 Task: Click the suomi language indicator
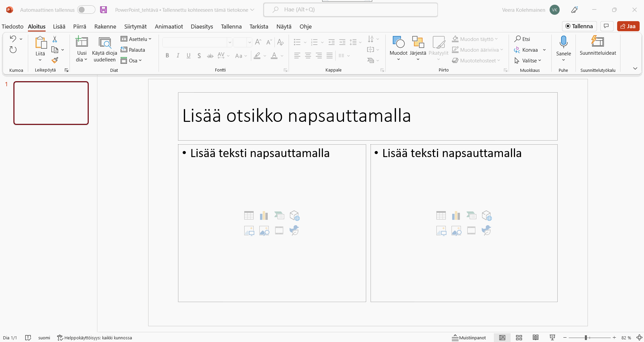44,338
